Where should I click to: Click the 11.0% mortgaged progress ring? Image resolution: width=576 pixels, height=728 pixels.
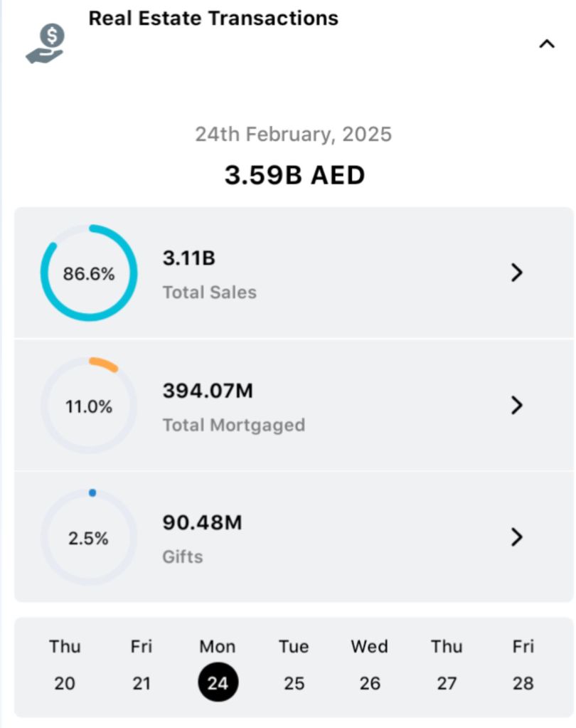point(89,406)
